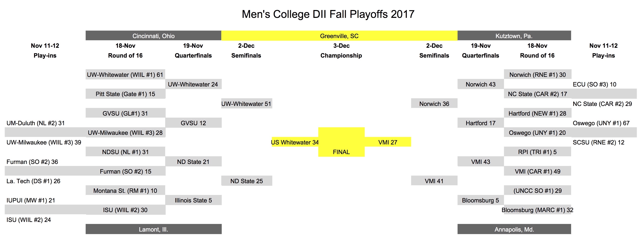Click the Norwich (RNE #1) 30 cell

(x=537, y=74)
